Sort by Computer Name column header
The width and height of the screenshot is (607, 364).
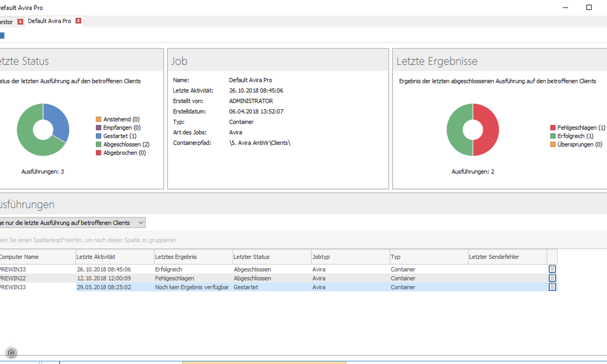pos(37,257)
